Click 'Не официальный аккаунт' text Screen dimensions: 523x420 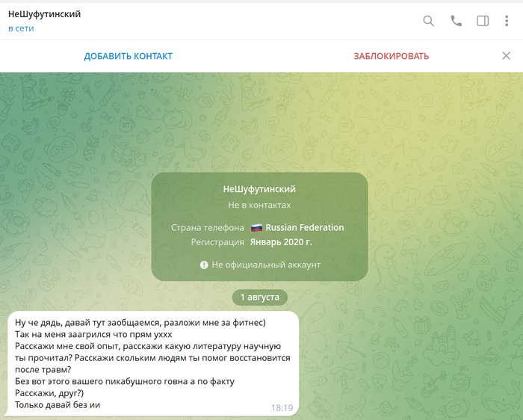(x=266, y=265)
